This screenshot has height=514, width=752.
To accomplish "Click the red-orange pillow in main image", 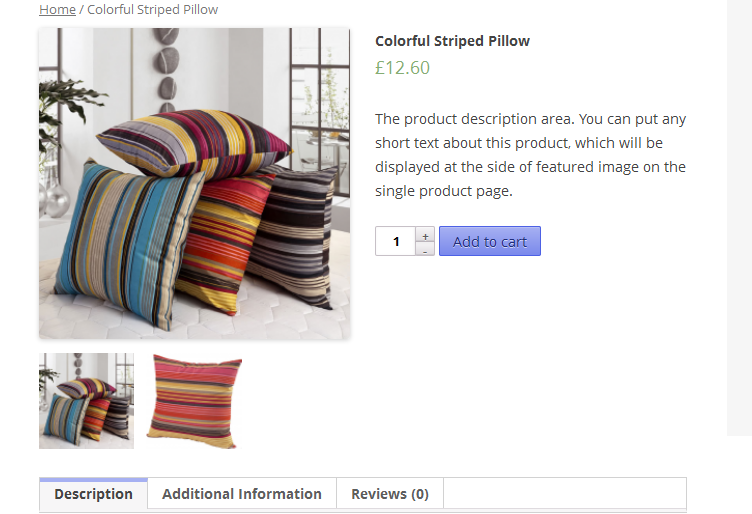I will pyautogui.click(x=223, y=242).
